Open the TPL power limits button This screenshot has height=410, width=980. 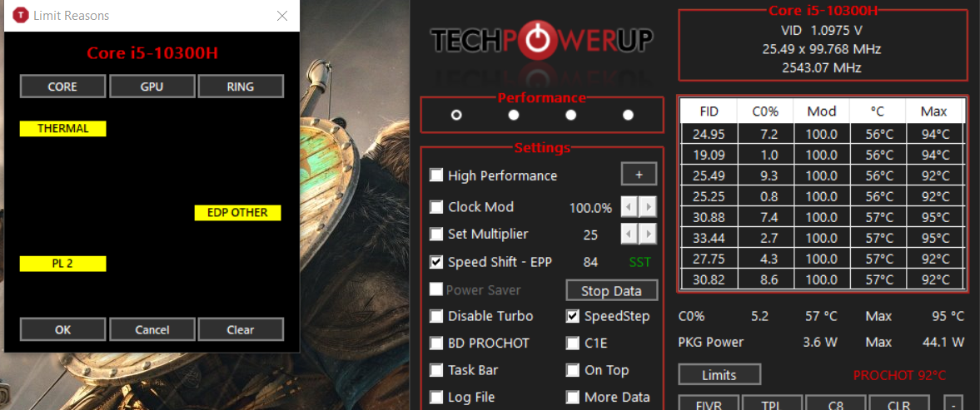pos(773,403)
